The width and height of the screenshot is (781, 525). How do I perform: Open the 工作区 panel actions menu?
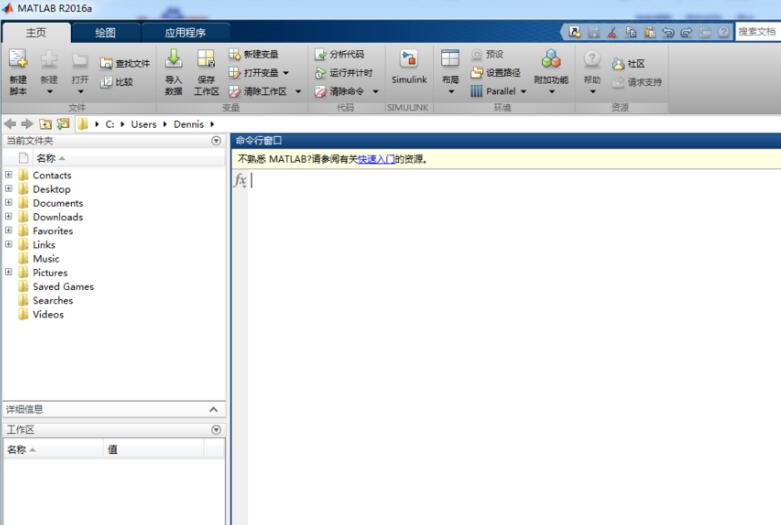click(x=216, y=429)
